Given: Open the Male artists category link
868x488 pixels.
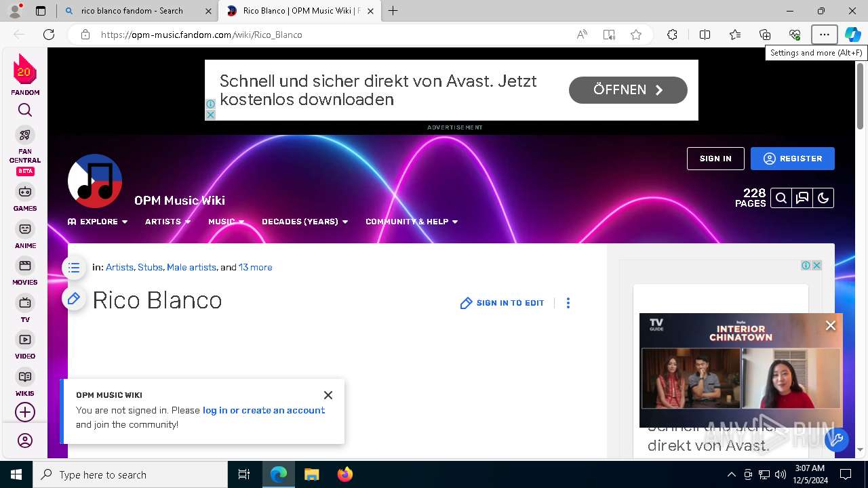Looking at the screenshot, I should point(191,268).
